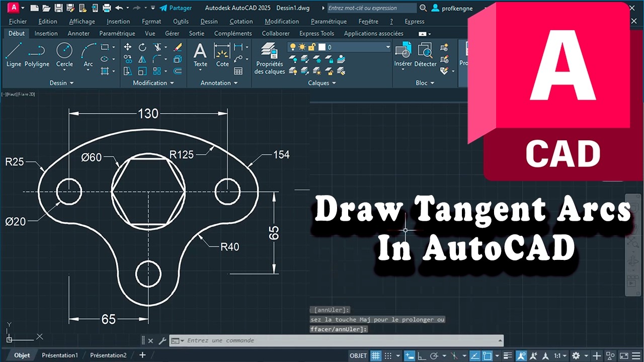Open Propriétés des calques

click(270, 58)
